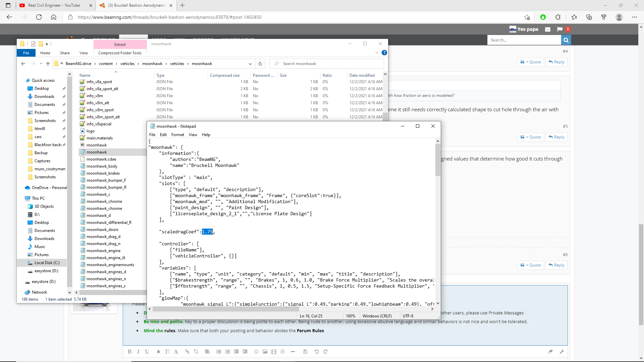Open Notepad Help menu
Viewport: 644px width, 362px height.
pyautogui.click(x=206, y=135)
